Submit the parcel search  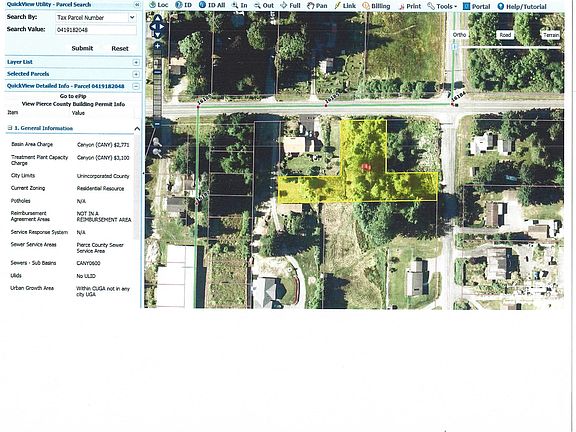(82, 48)
